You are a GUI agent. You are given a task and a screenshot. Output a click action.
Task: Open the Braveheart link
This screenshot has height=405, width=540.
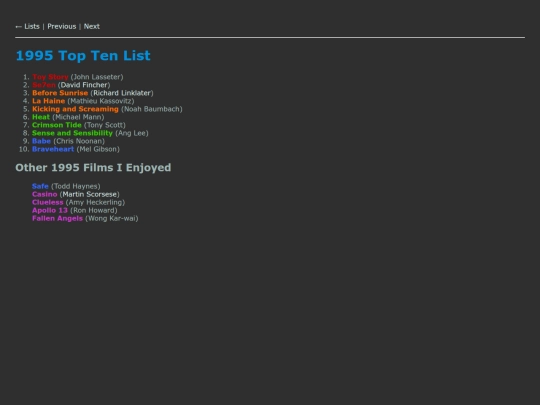coord(53,149)
